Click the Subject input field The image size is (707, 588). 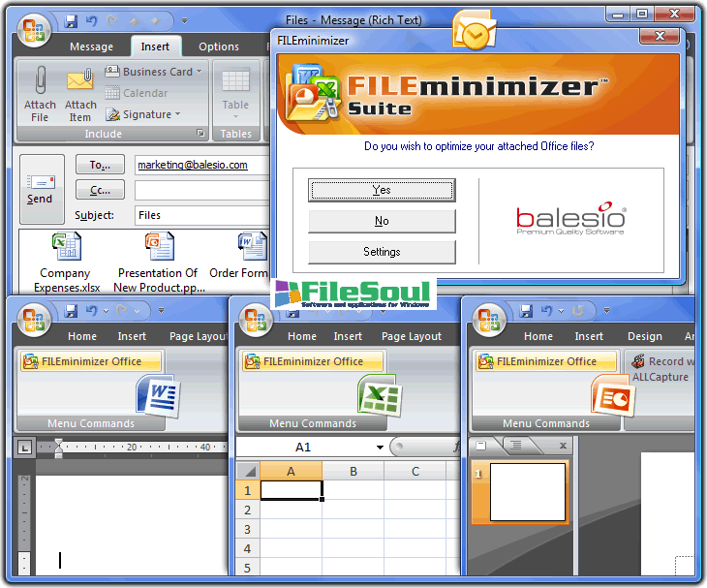201,215
